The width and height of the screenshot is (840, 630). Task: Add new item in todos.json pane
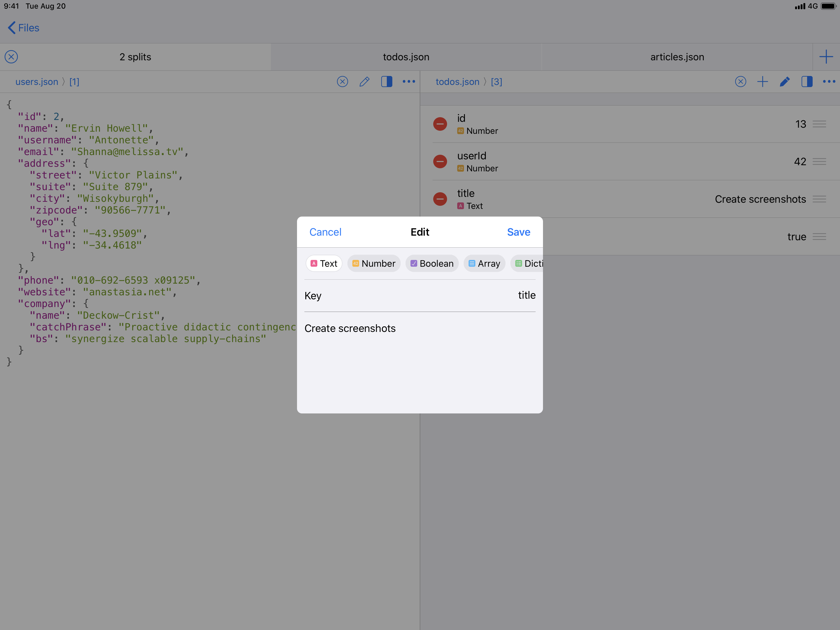[x=762, y=82]
